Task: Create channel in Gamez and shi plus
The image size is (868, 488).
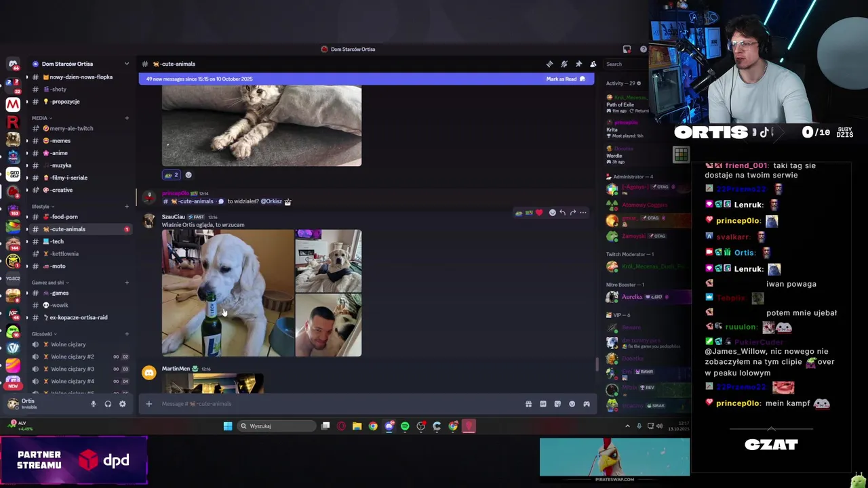Action: pyautogui.click(x=126, y=283)
